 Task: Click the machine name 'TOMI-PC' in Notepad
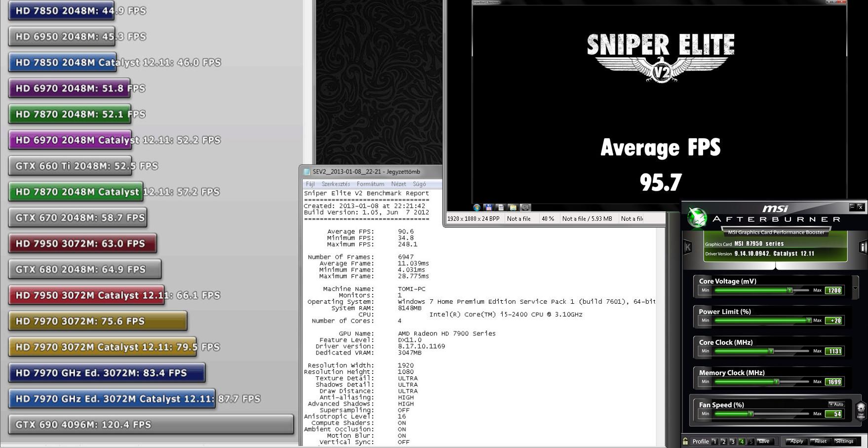pyautogui.click(x=411, y=289)
